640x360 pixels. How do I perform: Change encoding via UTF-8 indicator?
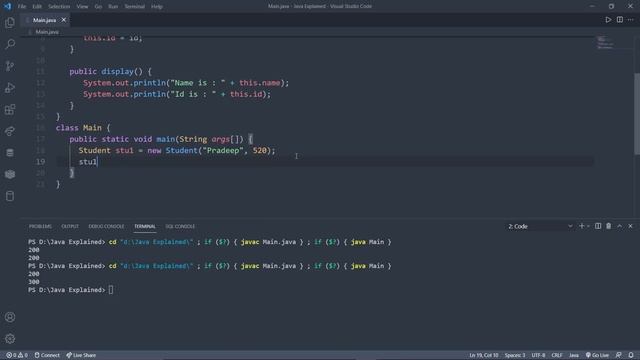coord(538,355)
